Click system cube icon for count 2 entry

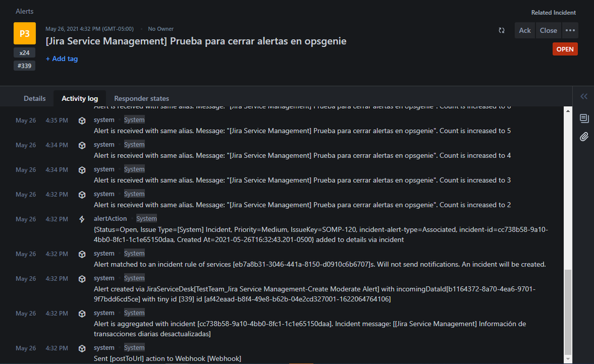(x=82, y=195)
